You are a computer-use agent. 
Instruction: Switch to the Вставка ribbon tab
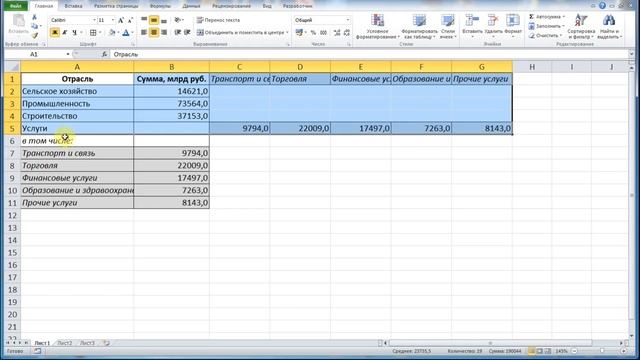click(73, 6)
